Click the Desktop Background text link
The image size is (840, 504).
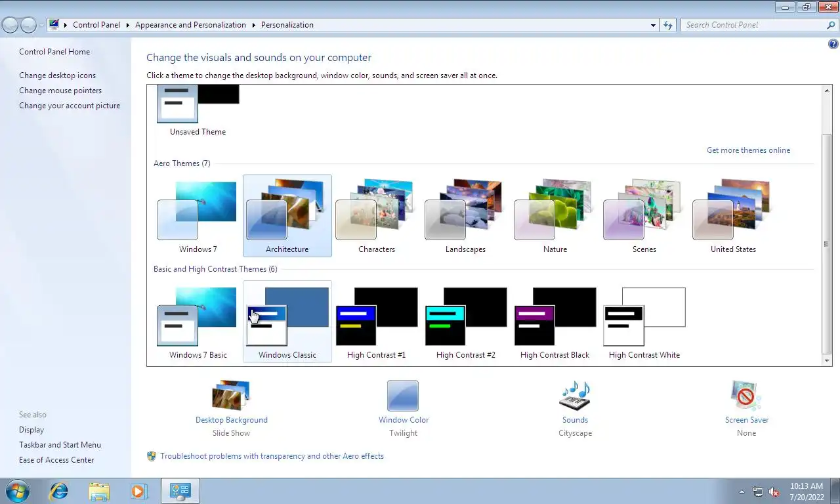click(x=231, y=420)
